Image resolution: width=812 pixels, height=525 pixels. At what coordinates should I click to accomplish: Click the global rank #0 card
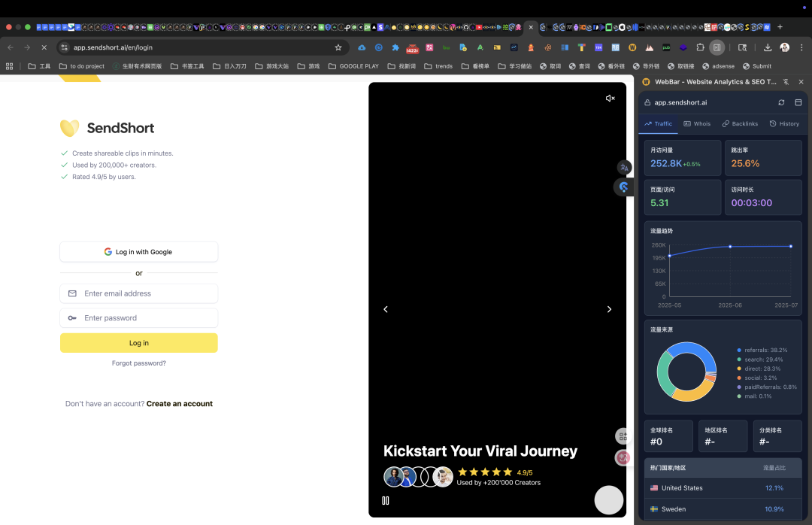coord(668,435)
